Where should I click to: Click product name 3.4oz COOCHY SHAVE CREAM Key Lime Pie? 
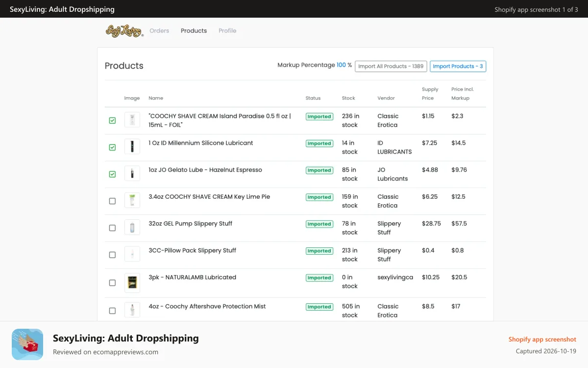pos(209,197)
